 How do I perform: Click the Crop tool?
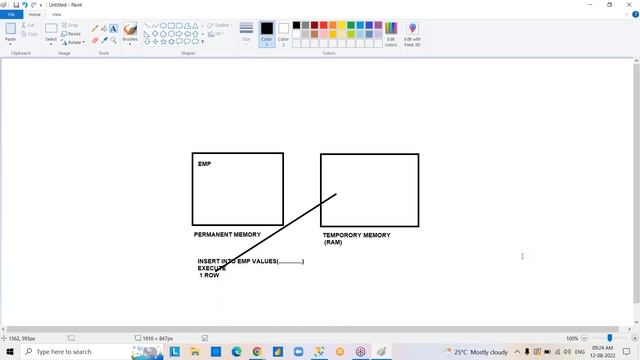tap(70, 25)
